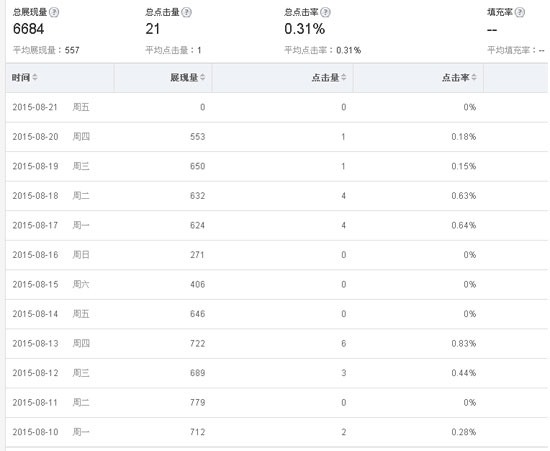
Task: Click the 平均展现量 557 label
Action: tap(46, 50)
